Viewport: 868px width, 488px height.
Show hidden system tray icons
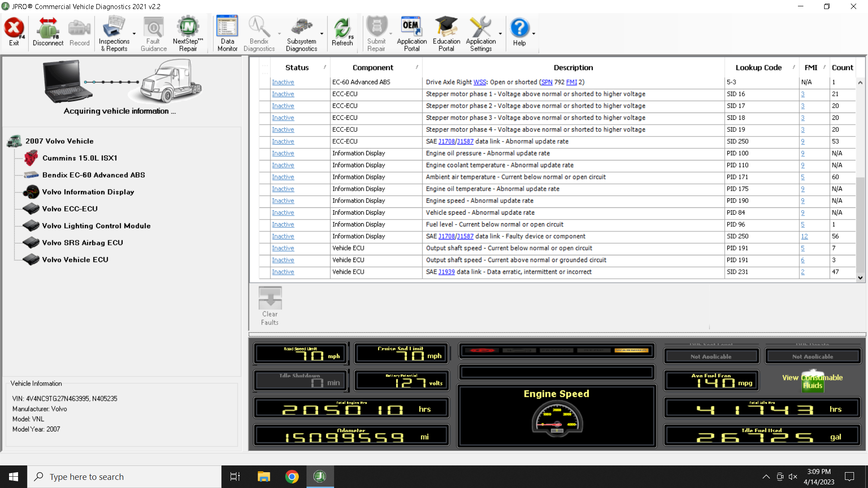[766, 477]
